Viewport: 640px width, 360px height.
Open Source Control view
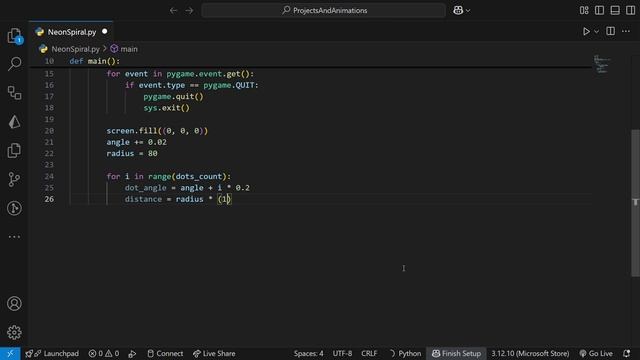pos(14,179)
